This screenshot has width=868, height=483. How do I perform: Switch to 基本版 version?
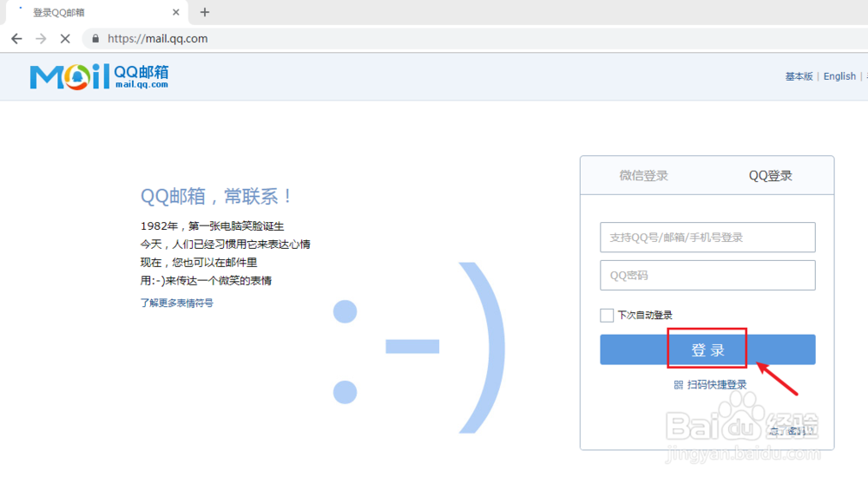799,76
